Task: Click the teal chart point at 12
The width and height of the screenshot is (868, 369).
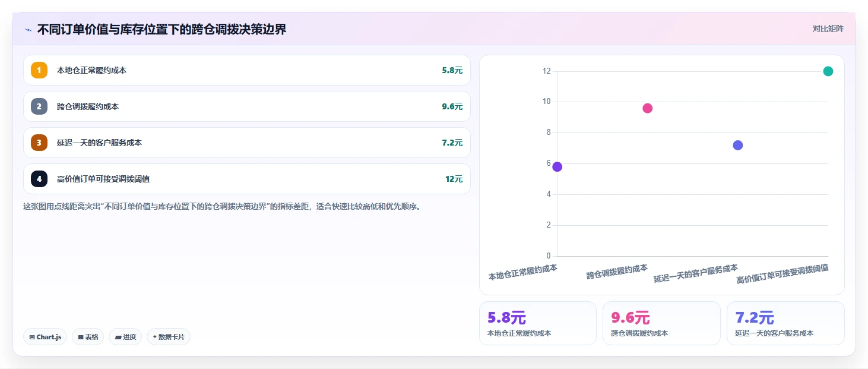Action: point(828,71)
